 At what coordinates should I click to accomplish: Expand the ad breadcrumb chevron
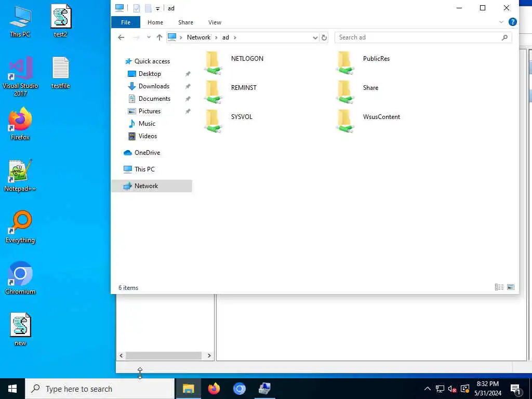(x=235, y=37)
